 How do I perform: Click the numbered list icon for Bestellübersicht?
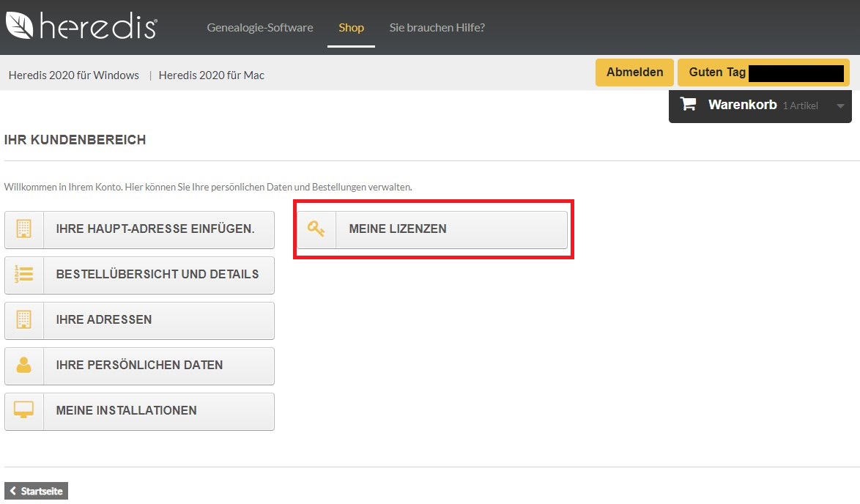coord(24,275)
